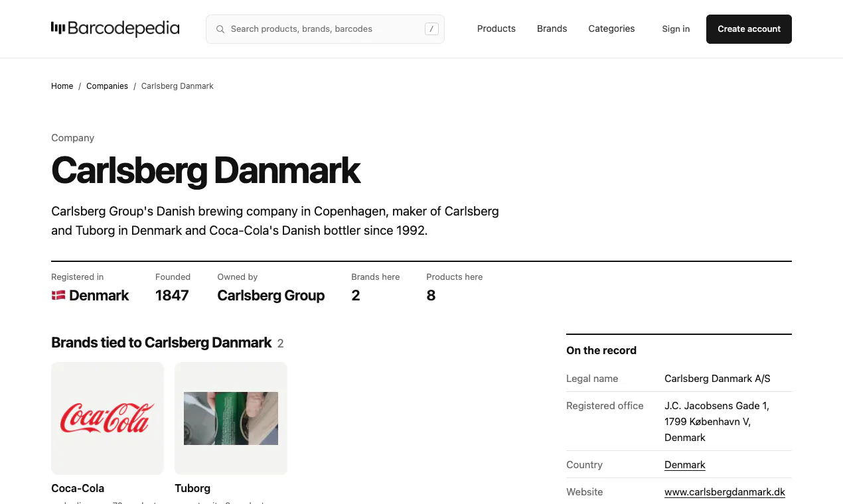
Task: Click the Barcodepedia logo
Action: coord(115,29)
